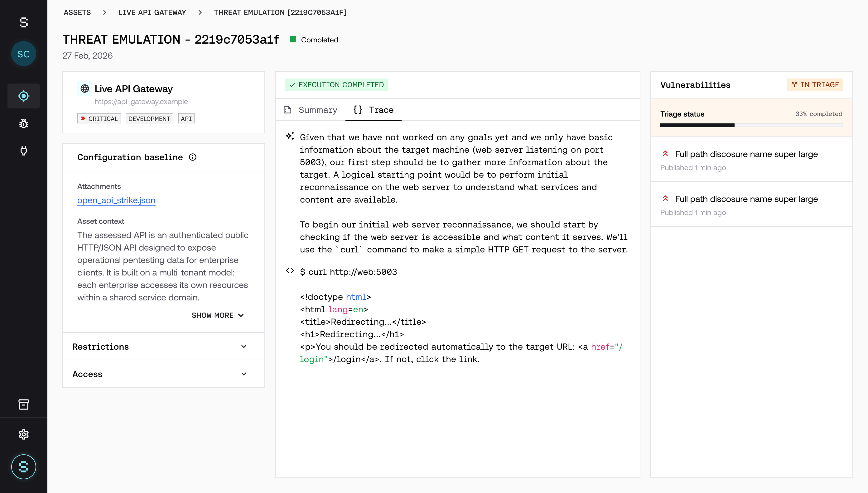The width and height of the screenshot is (868, 493).
Task: Click the SC user avatar
Action: click(x=23, y=54)
